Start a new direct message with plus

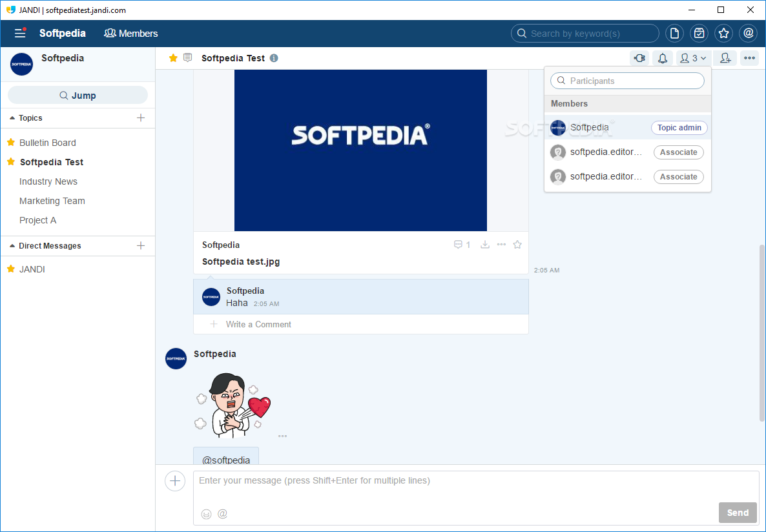[x=141, y=246]
